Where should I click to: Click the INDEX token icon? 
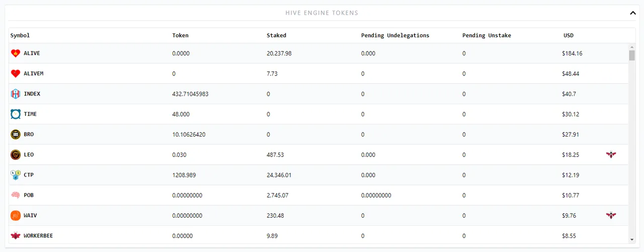click(x=16, y=94)
